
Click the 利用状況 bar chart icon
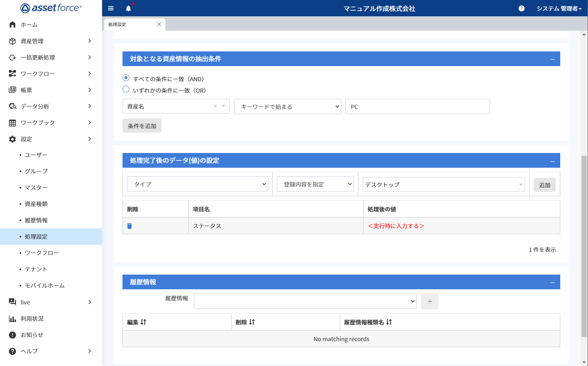click(x=13, y=318)
